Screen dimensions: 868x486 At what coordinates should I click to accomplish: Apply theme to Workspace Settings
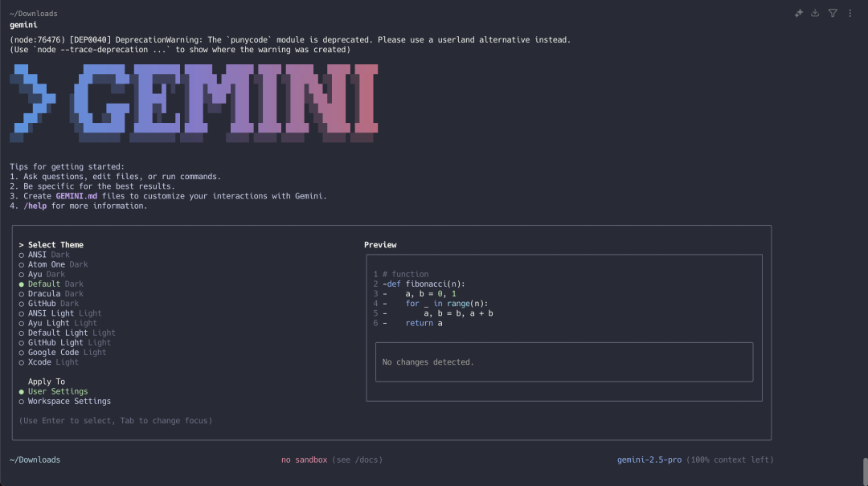coord(65,402)
